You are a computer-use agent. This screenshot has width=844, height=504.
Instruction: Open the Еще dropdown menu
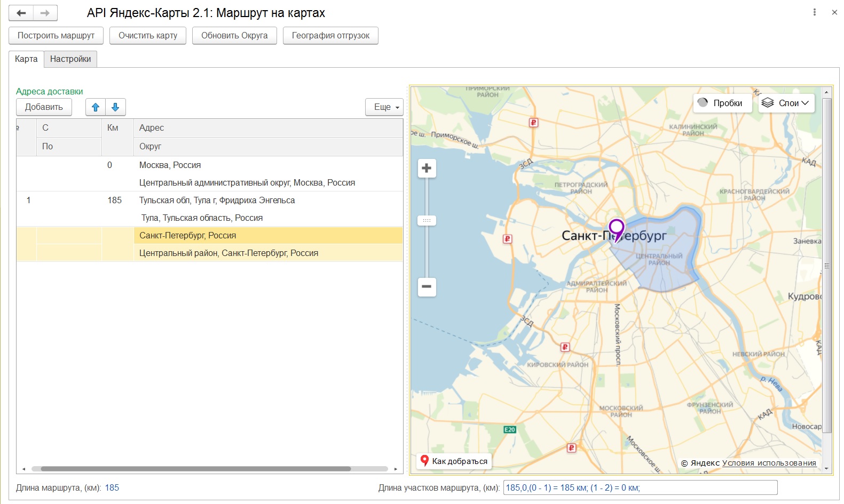pyautogui.click(x=384, y=107)
